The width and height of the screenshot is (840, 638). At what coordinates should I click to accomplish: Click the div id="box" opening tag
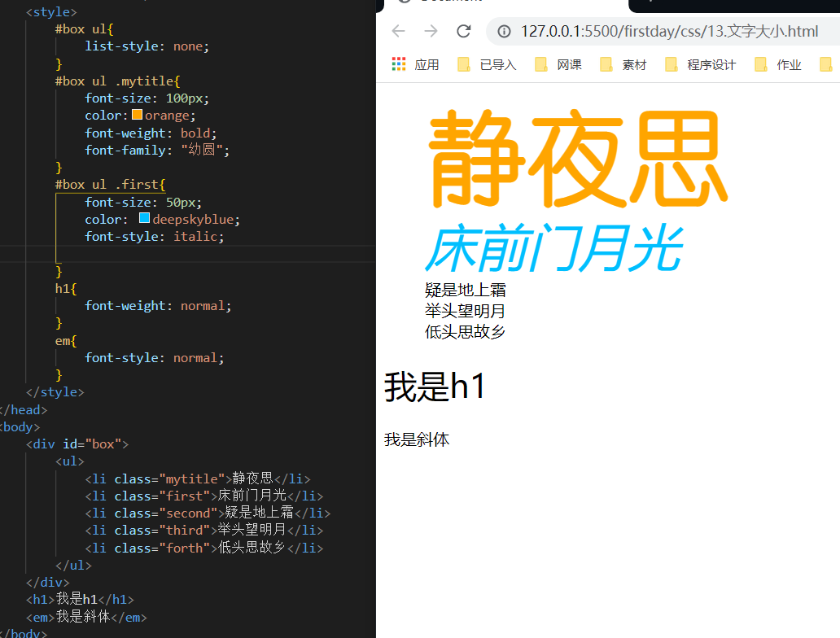point(77,444)
